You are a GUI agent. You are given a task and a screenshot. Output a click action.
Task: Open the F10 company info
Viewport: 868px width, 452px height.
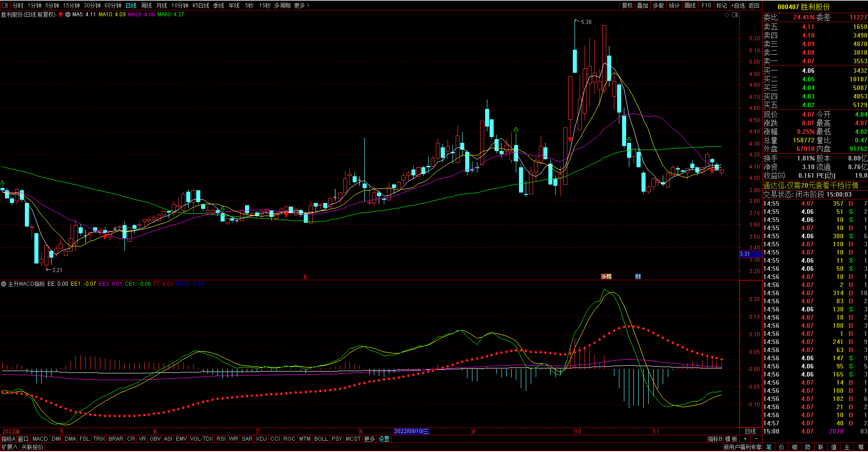[x=706, y=5]
